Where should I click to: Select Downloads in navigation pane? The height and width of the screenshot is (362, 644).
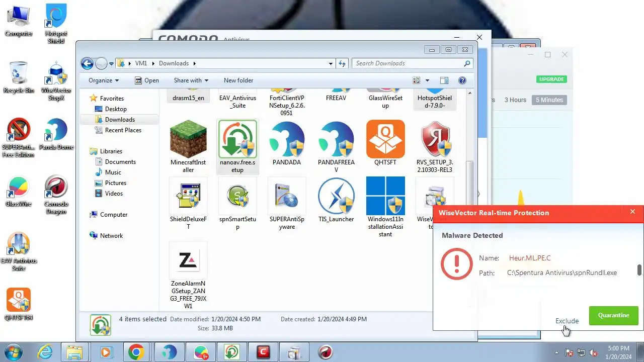[120, 120]
